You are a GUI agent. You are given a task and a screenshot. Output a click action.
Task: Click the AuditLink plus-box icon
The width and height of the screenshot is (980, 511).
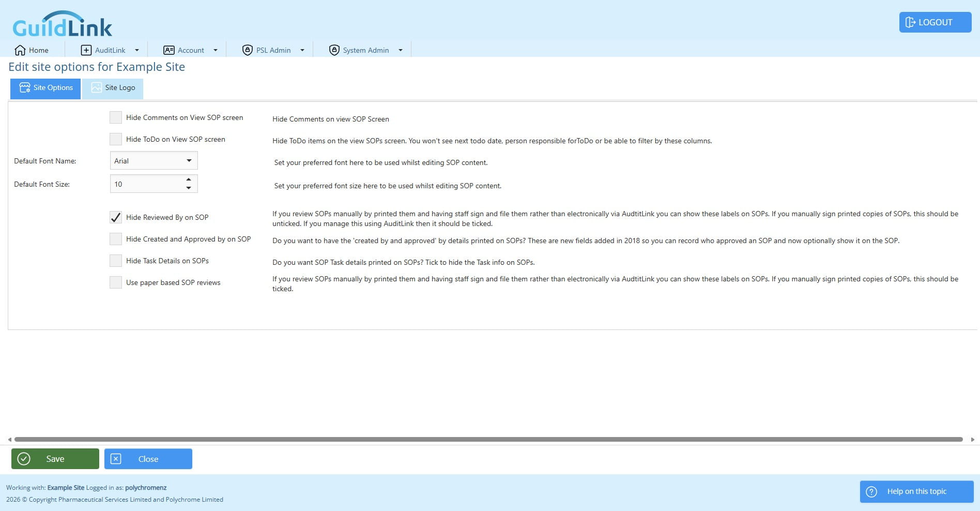86,50
